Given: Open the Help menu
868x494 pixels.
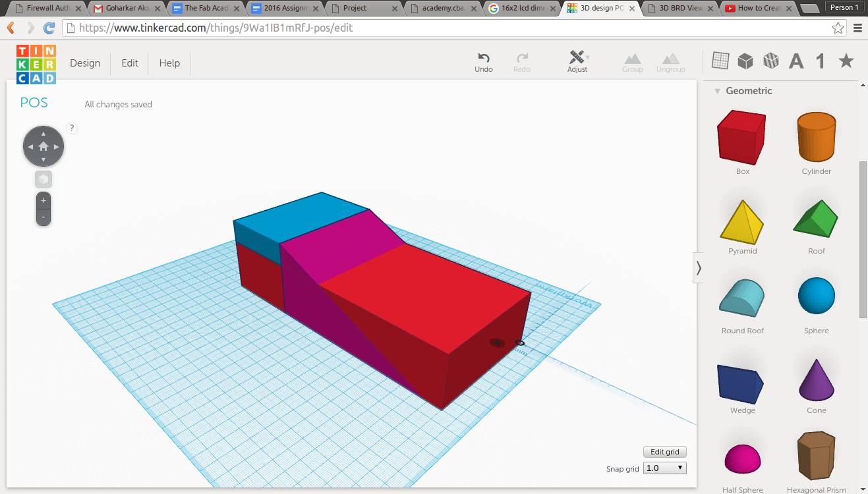Looking at the screenshot, I should click(x=169, y=63).
